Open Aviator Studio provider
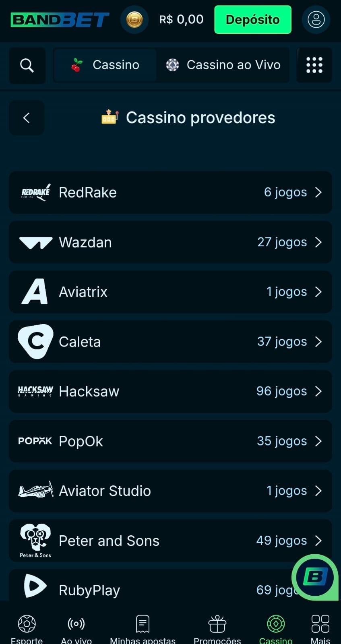 click(x=170, y=491)
